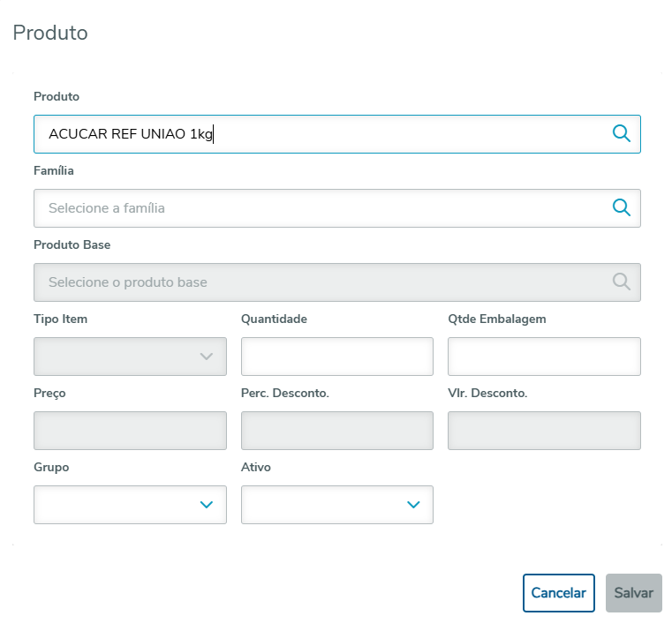
Task: Click the magnifier icon in the Produto field
Action: coord(621,133)
